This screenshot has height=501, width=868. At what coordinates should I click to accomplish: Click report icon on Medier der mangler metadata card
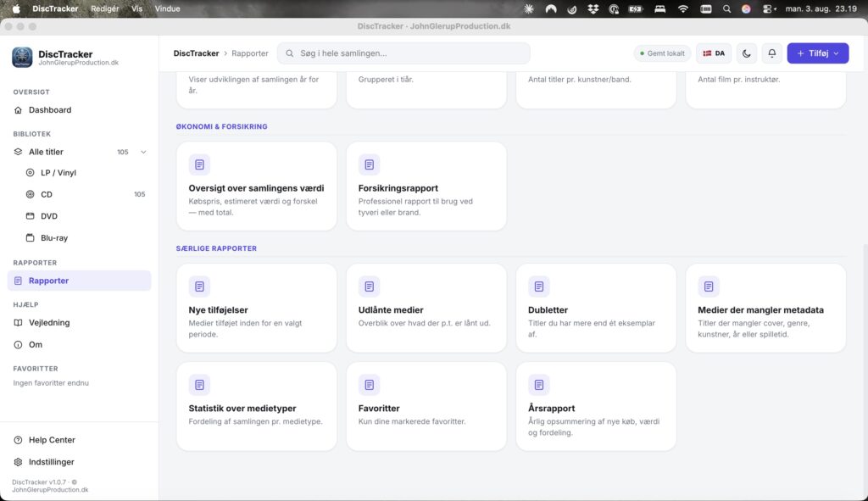click(709, 287)
